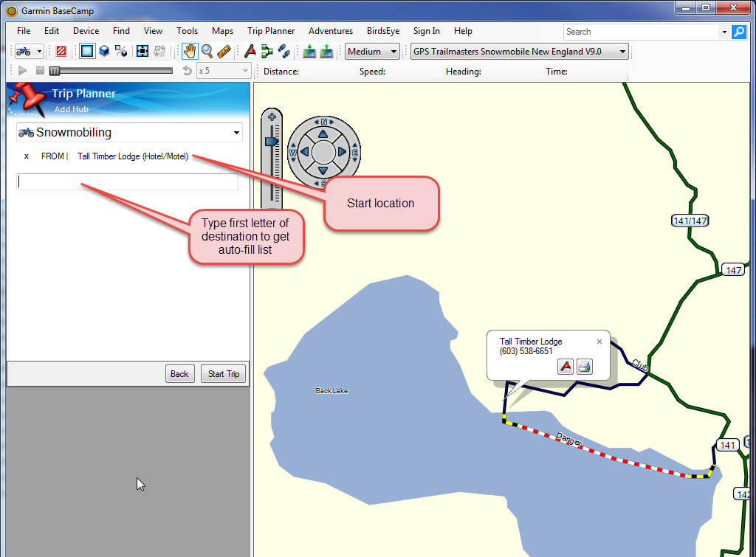Click the N compass rotation control
This screenshot has width=756, height=557.
[x=324, y=122]
